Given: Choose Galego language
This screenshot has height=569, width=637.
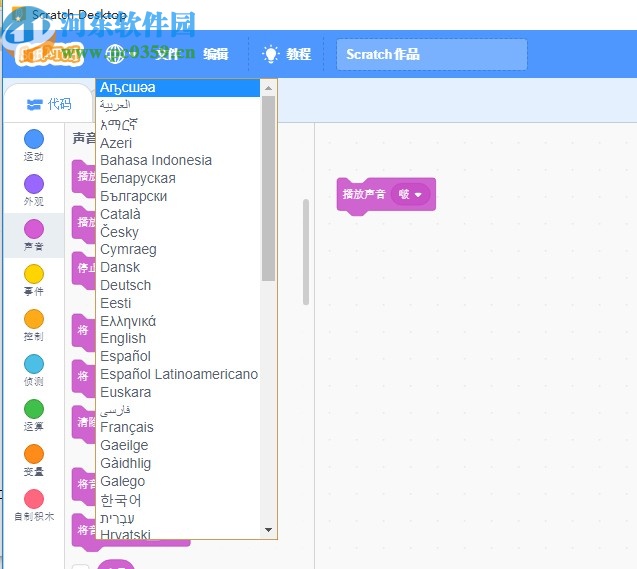Looking at the screenshot, I should (178, 481).
